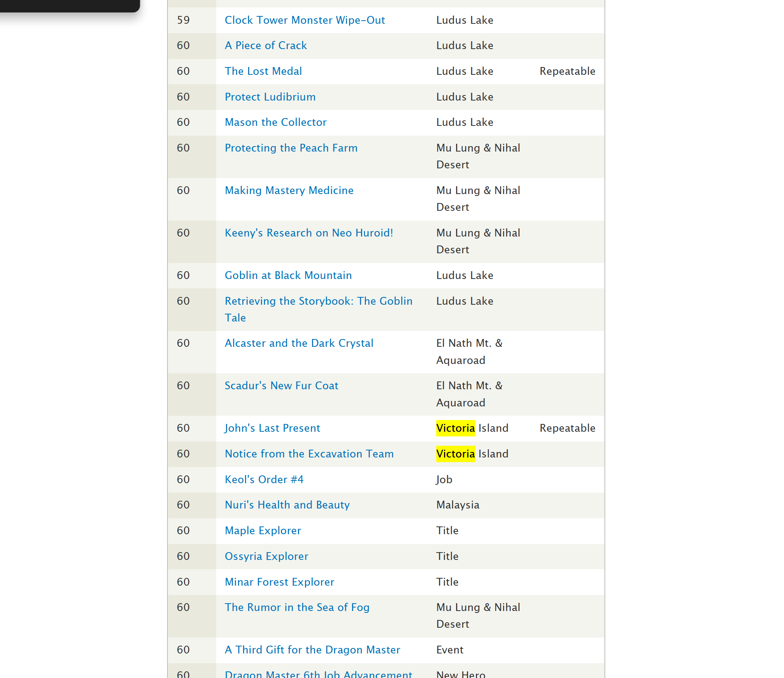
Task: Click Making Mastery Medicine link
Action: 289,191
